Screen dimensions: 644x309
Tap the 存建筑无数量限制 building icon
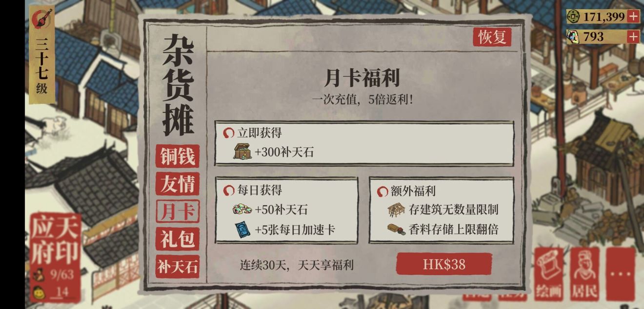[x=396, y=210]
